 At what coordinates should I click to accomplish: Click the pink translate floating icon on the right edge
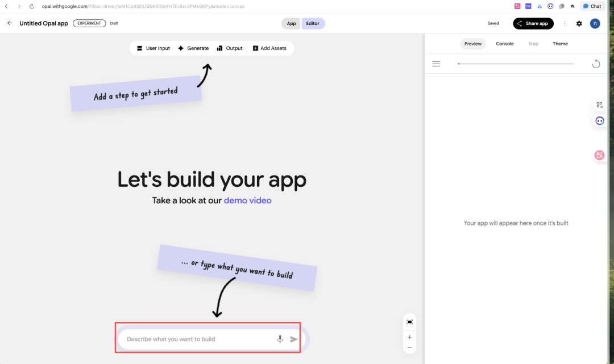point(599,155)
